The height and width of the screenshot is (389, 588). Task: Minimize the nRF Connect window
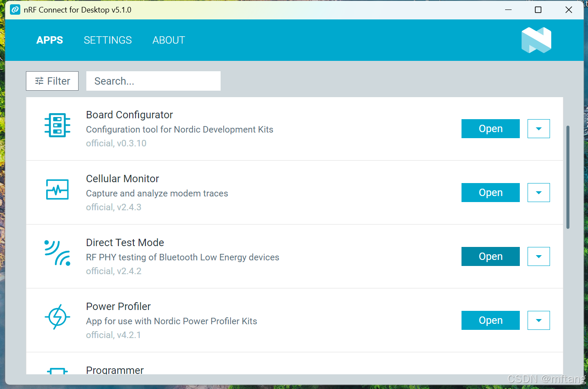[x=508, y=9]
